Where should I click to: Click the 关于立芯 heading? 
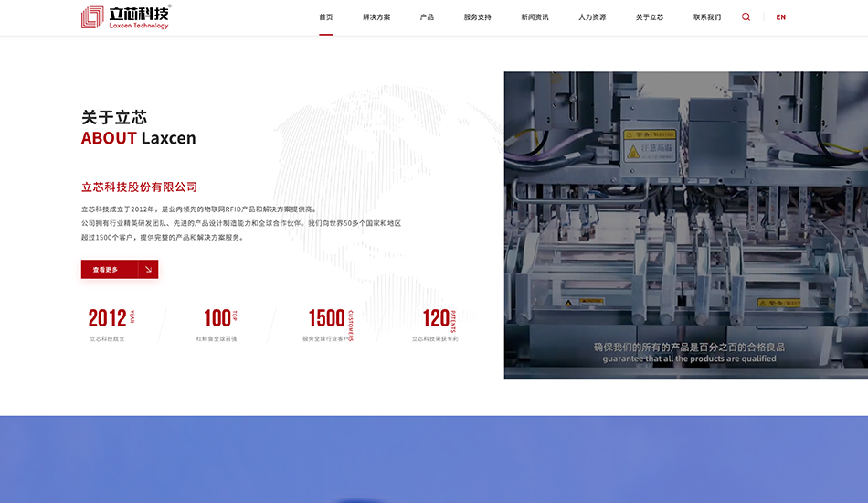[x=114, y=117]
